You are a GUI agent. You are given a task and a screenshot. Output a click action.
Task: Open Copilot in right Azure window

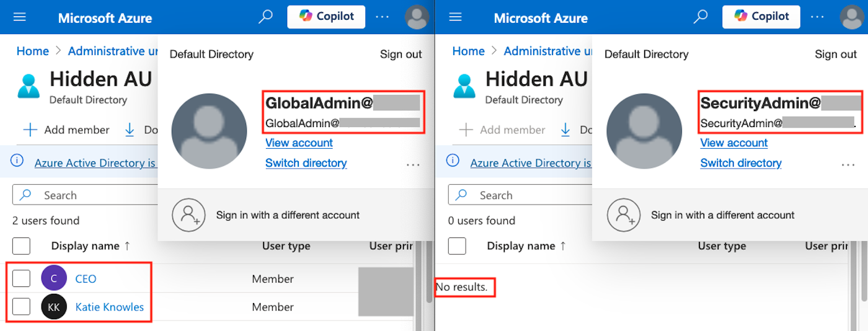(761, 17)
